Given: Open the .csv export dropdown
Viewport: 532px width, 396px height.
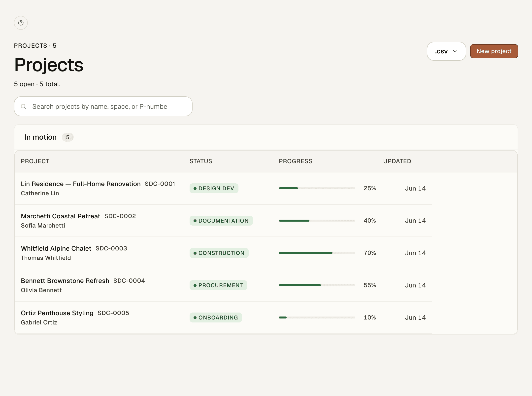Looking at the screenshot, I should 446,51.
